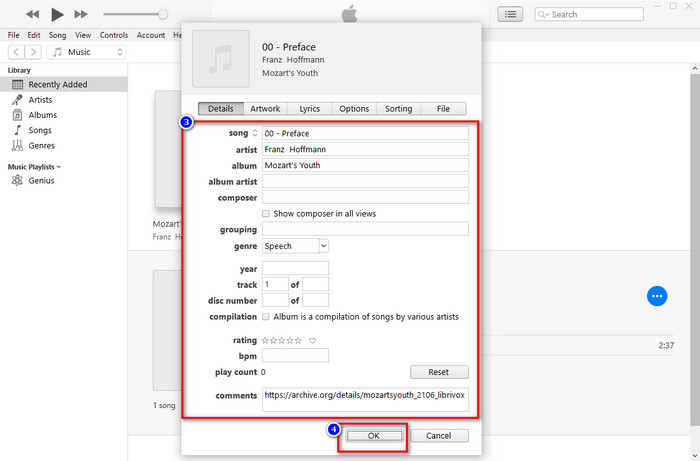Select Genres in the sidebar
Image resolution: width=700 pixels, height=461 pixels.
(42, 145)
